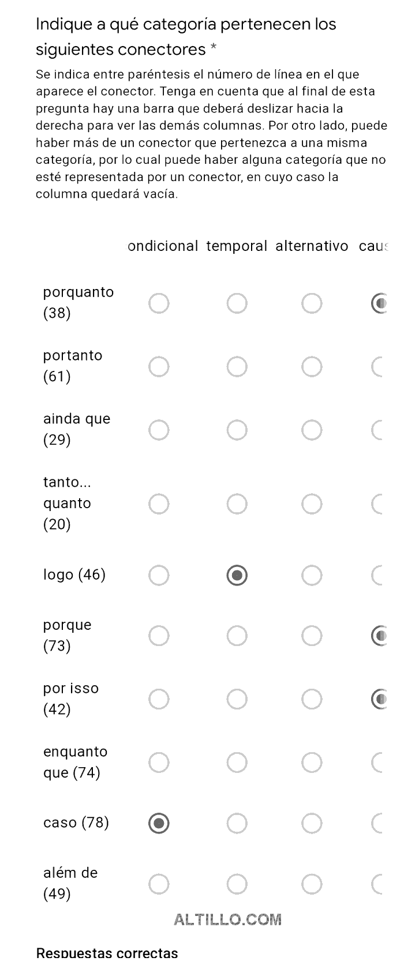Image resolution: width=404 pixels, height=980 pixels.
Task: Click the ALTILLO.COM watermark text
Action: [x=228, y=919]
